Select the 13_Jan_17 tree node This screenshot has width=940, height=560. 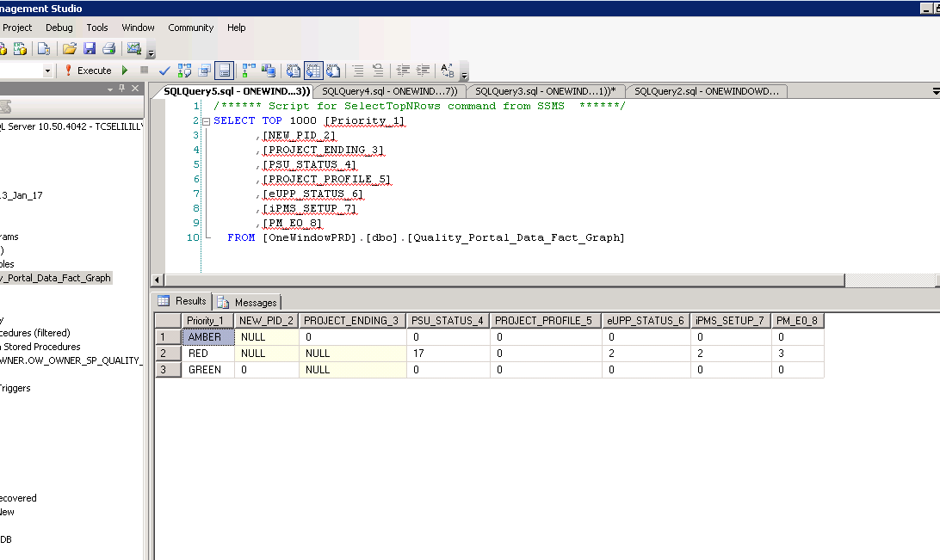point(22,195)
